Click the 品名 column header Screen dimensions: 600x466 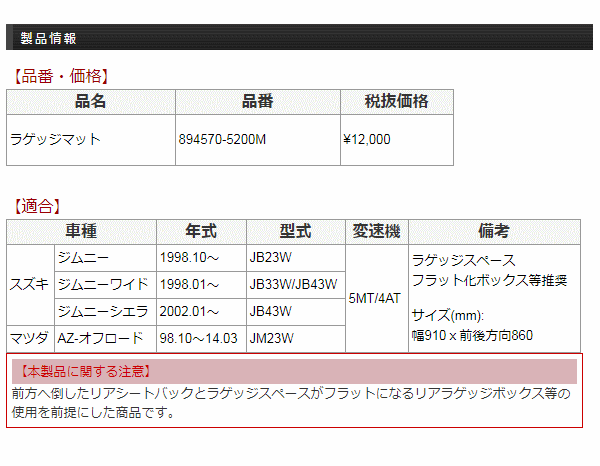click(90, 102)
